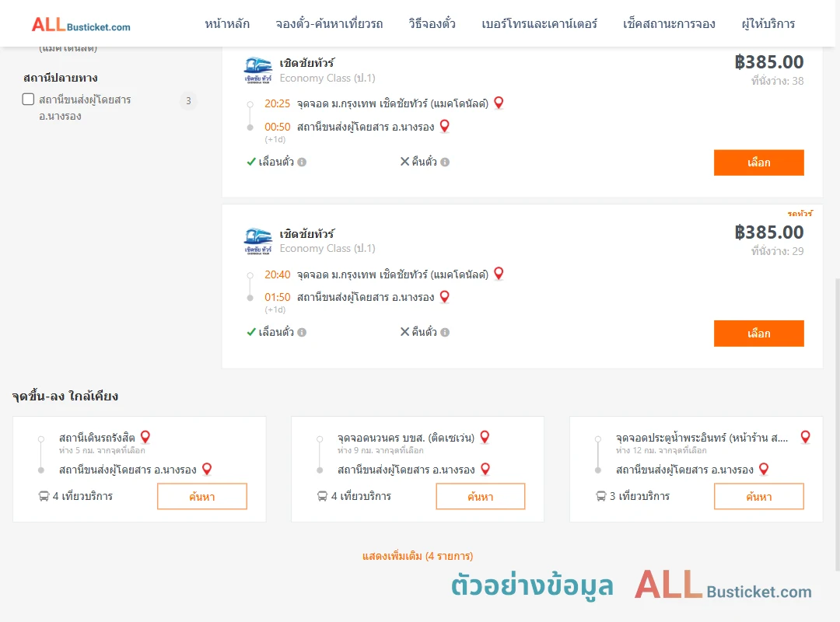Click the สถานีปลายทาง filter heading
This screenshot has width=840, height=622.
point(61,78)
